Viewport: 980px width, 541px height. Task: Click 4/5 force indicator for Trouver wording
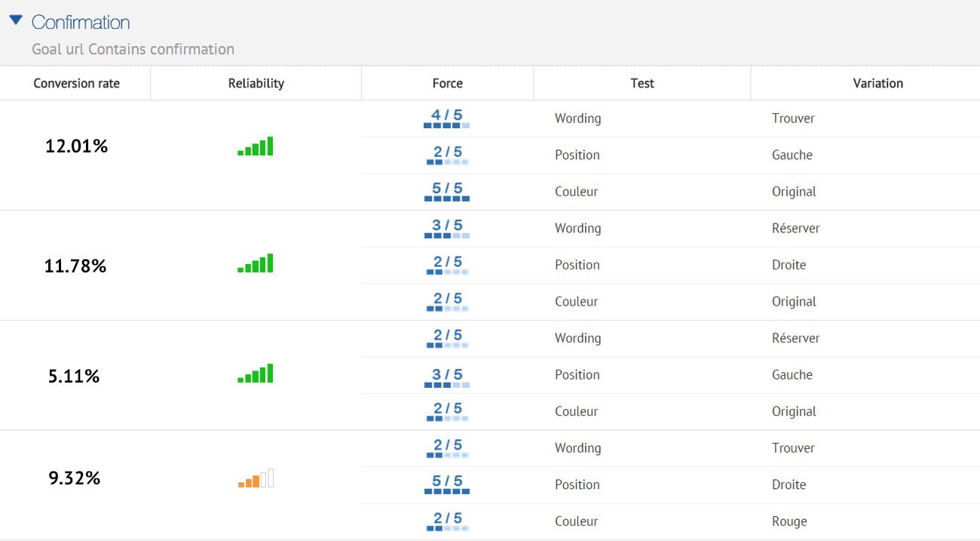447,118
